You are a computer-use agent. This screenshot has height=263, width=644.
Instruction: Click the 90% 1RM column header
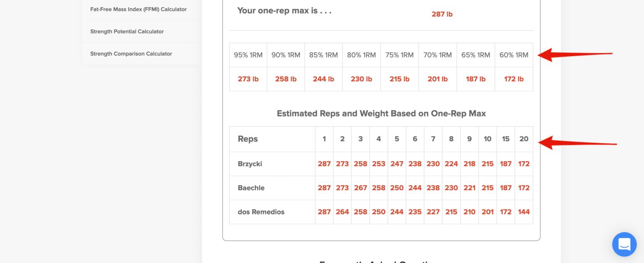[286, 54]
